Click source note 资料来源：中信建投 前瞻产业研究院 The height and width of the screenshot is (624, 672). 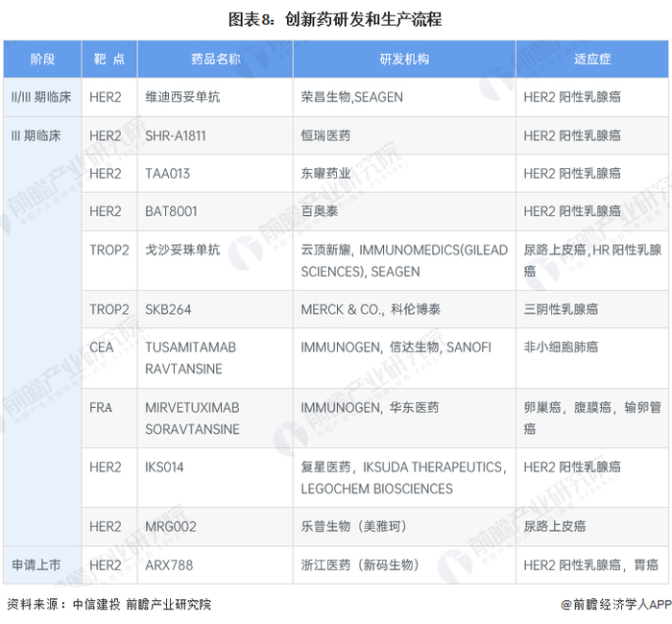click(x=108, y=605)
